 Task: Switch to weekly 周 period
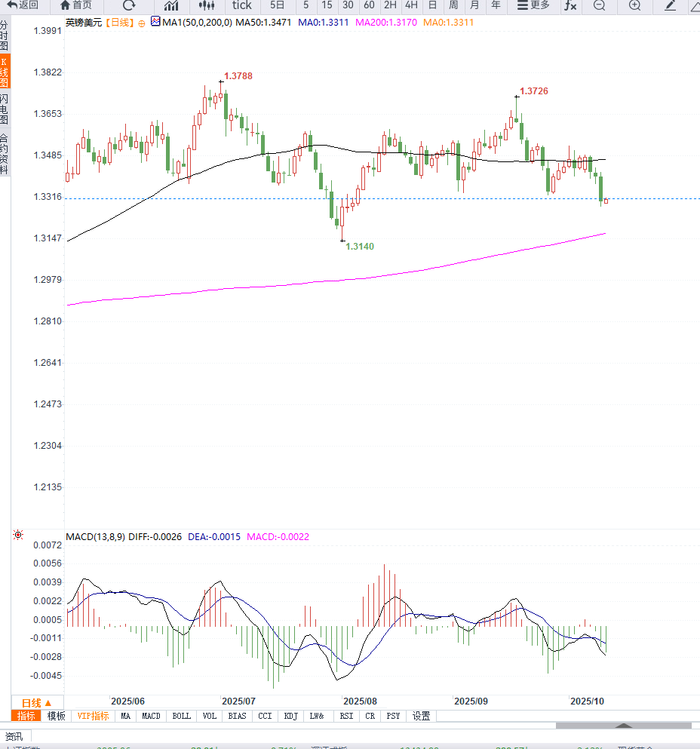point(453,5)
